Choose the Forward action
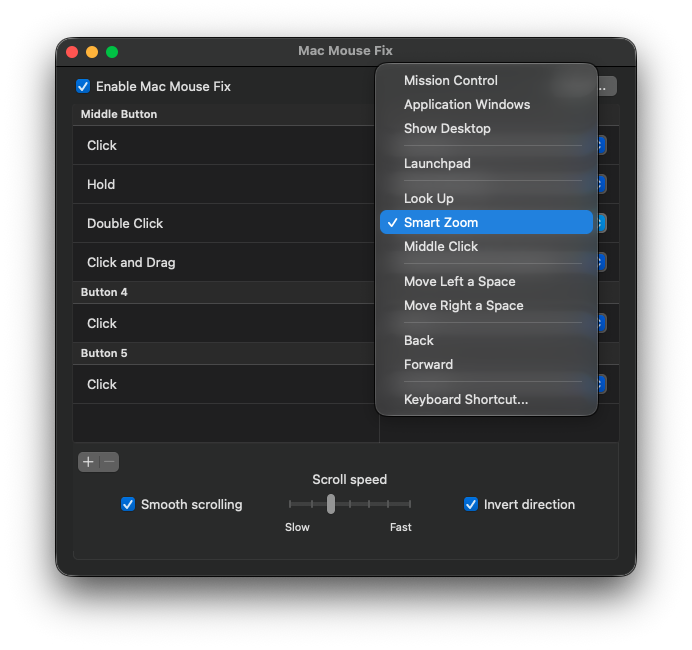This screenshot has width=692, height=650. (486, 364)
